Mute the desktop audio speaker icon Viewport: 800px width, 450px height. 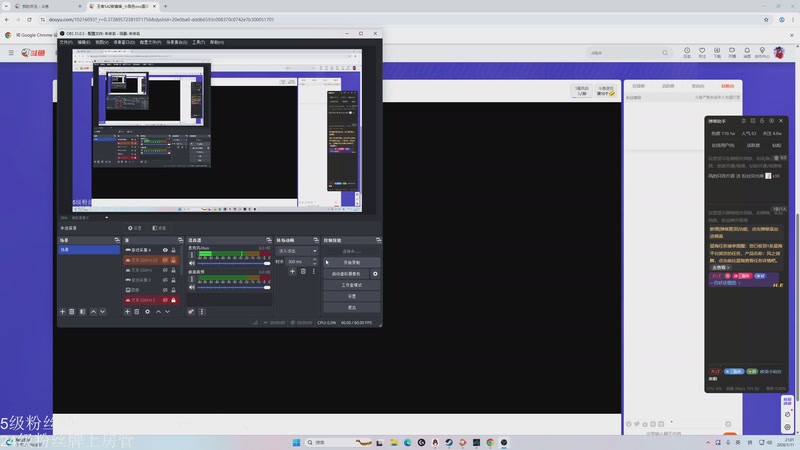point(192,287)
